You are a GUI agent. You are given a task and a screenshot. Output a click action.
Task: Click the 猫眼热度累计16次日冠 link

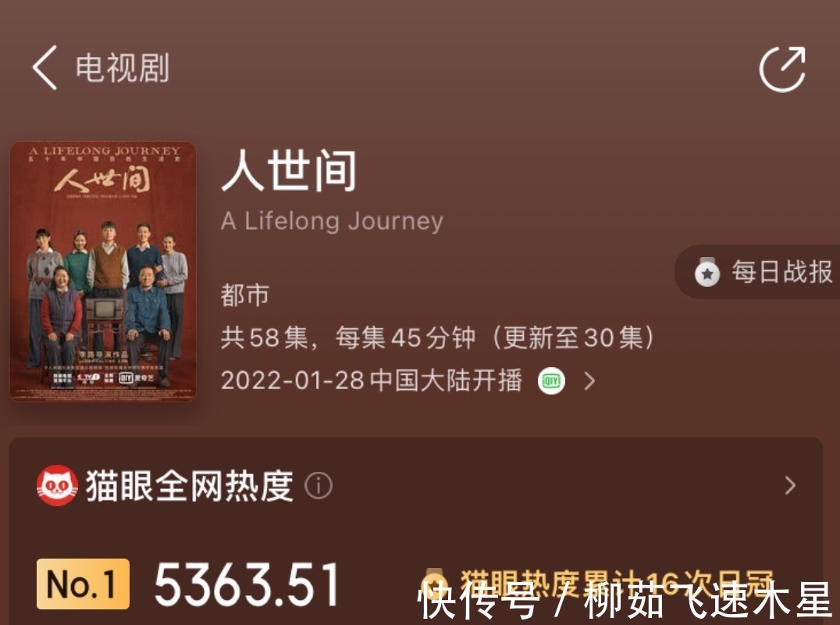coord(616,584)
